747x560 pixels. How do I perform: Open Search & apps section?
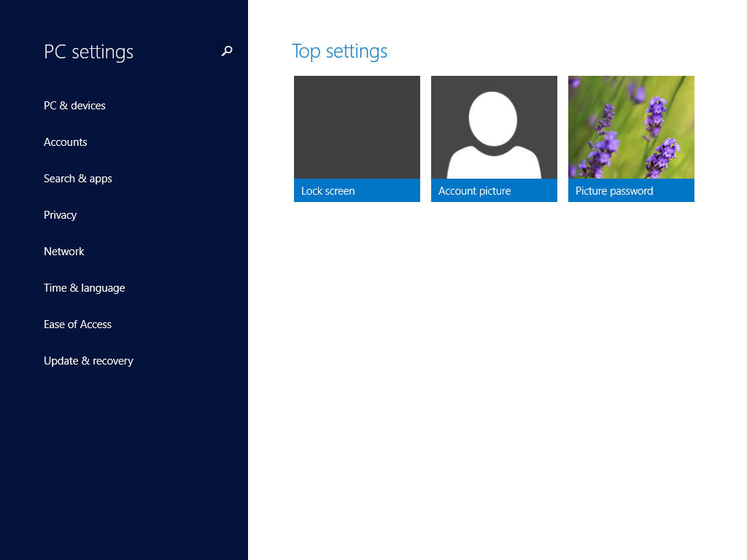point(78,178)
